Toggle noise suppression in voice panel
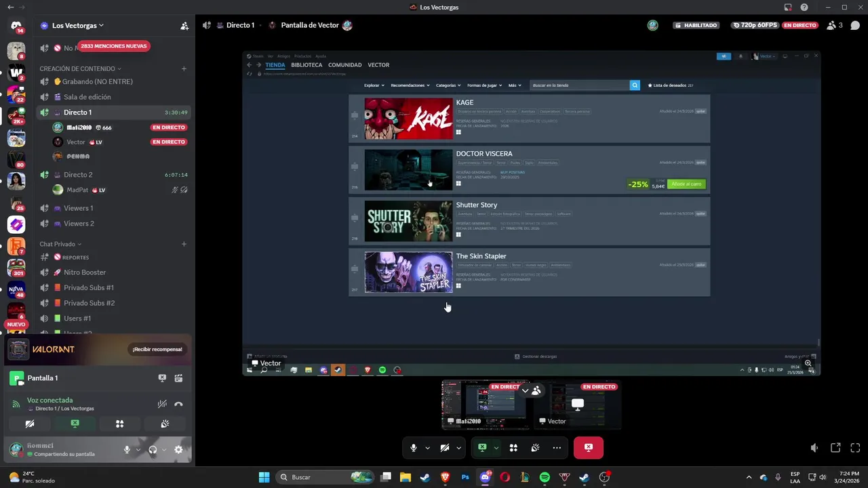The image size is (868, 488). (x=162, y=404)
